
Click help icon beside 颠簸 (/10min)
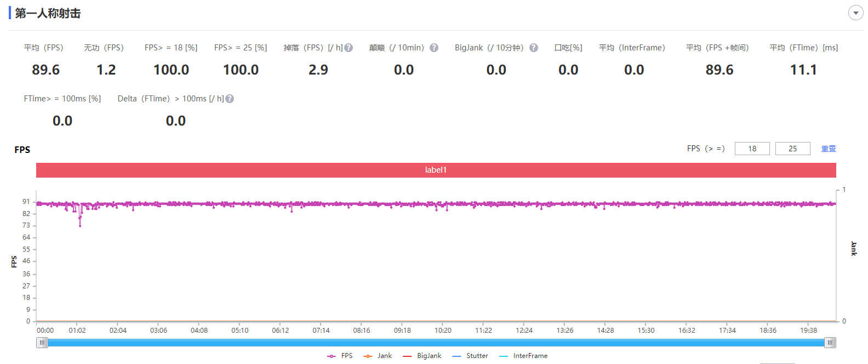(x=434, y=48)
